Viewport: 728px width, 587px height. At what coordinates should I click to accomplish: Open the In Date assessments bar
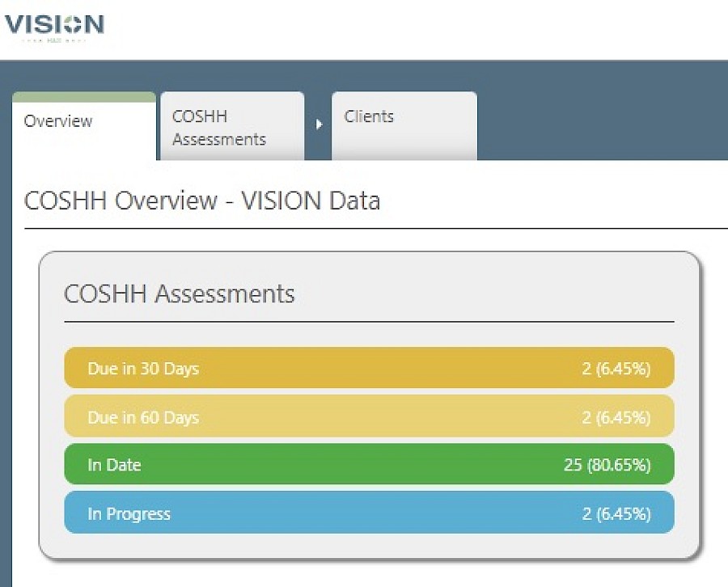(x=369, y=464)
